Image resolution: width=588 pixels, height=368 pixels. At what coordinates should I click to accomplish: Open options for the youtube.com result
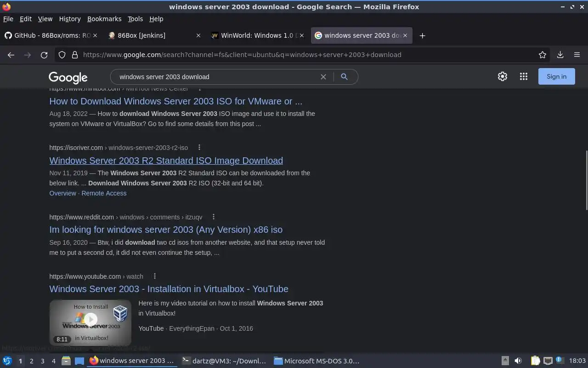(155, 276)
